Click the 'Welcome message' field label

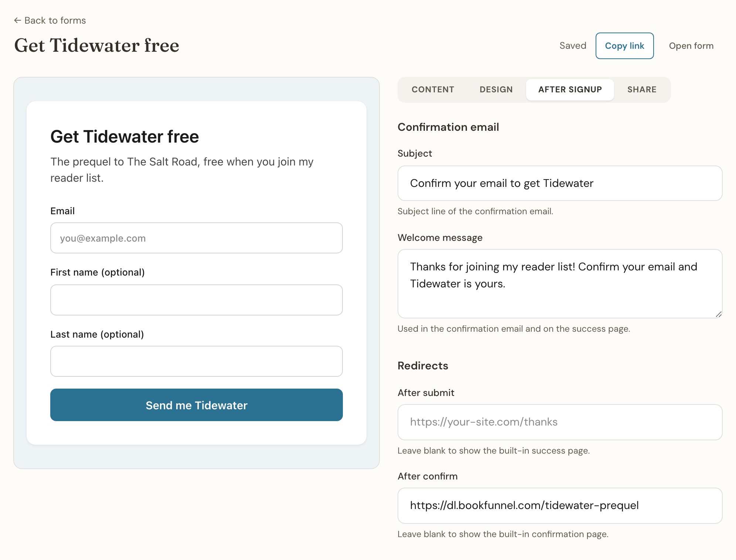pos(440,238)
